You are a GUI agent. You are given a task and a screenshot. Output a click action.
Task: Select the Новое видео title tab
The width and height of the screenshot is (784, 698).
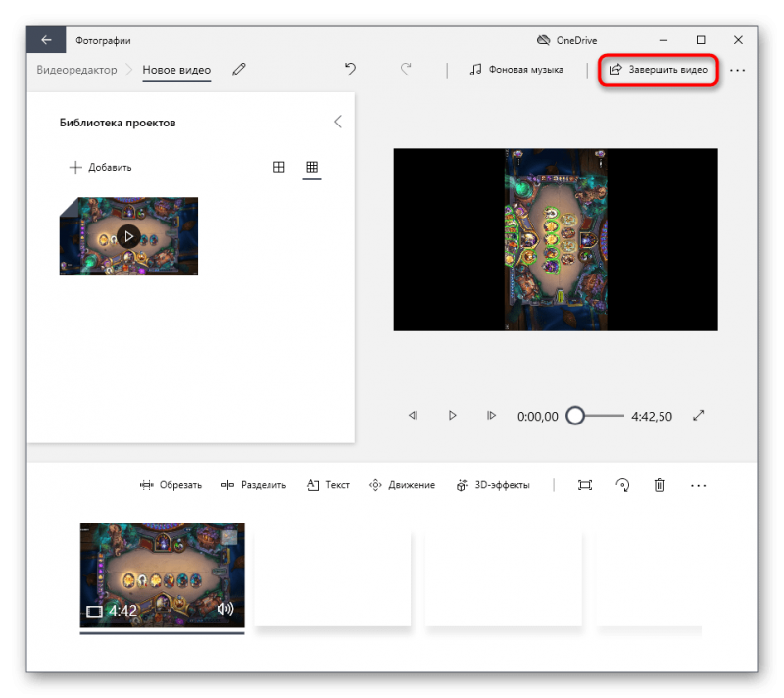point(176,70)
